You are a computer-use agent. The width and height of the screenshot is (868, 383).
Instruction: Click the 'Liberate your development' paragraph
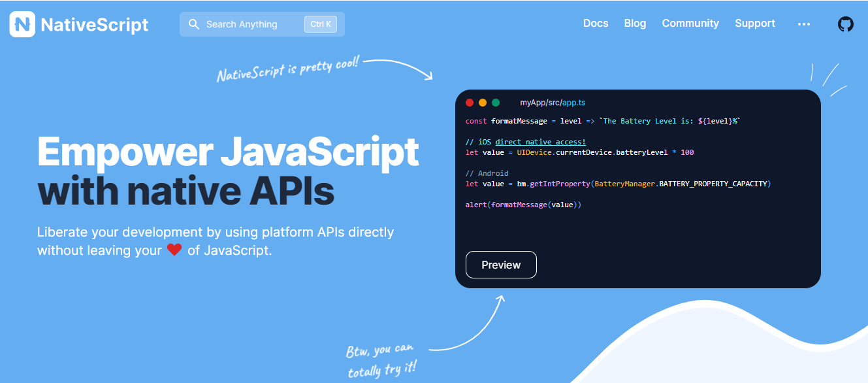coord(216,241)
